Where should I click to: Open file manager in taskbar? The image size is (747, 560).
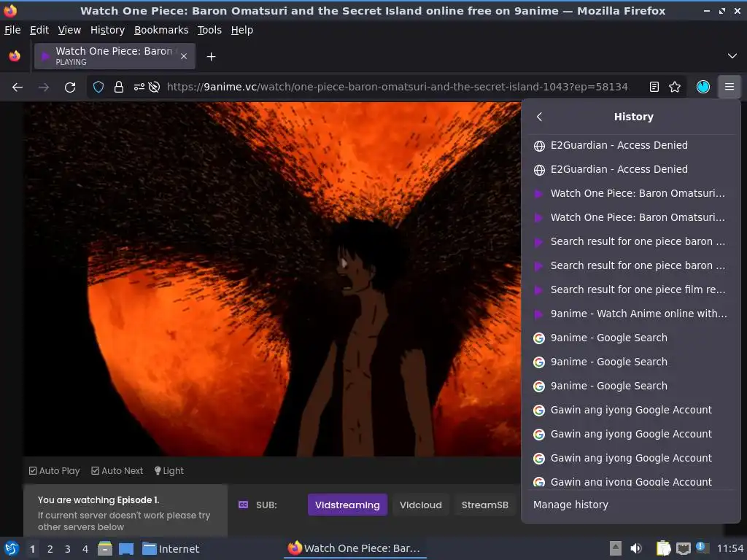click(x=105, y=548)
